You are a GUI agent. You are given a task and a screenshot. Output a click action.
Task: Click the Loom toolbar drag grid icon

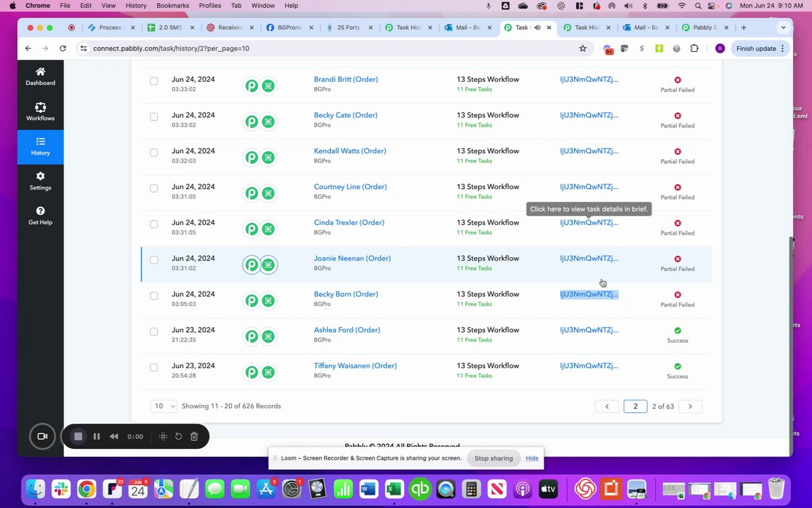[x=163, y=436]
